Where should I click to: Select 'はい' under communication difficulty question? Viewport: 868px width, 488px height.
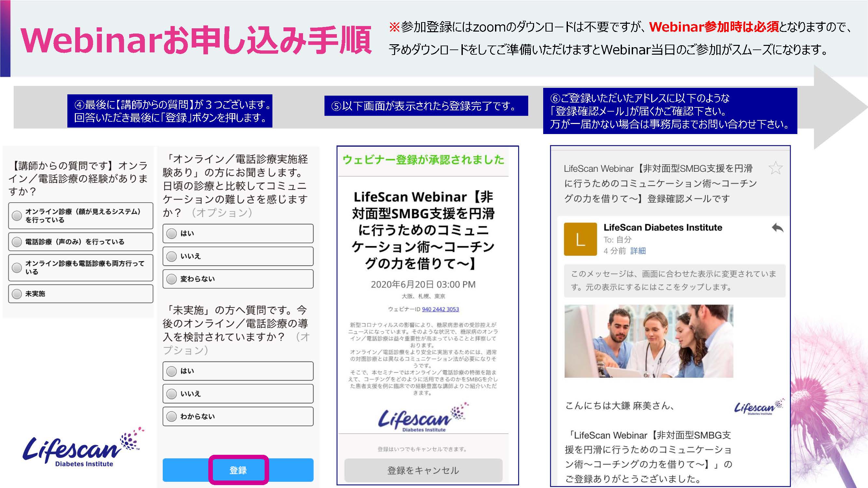tap(238, 233)
